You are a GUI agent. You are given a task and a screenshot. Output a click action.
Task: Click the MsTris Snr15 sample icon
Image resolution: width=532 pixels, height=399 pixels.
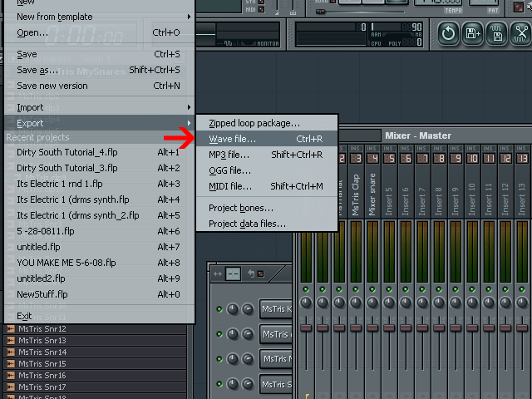11,364
